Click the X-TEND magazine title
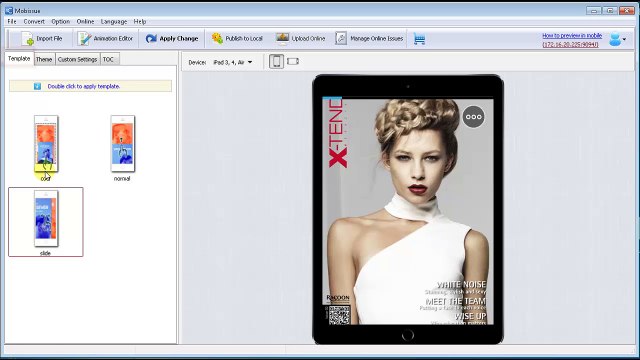The width and height of the screenshot is (640, 360). click(338, 133)
